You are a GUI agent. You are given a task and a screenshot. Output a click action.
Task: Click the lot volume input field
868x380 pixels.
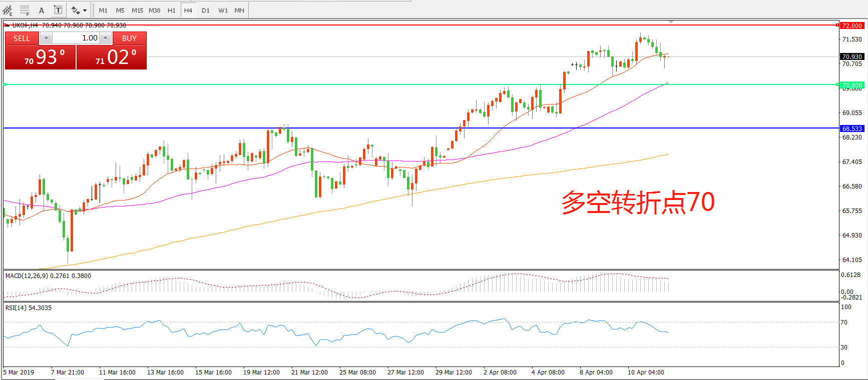click(x=76, y=38)
